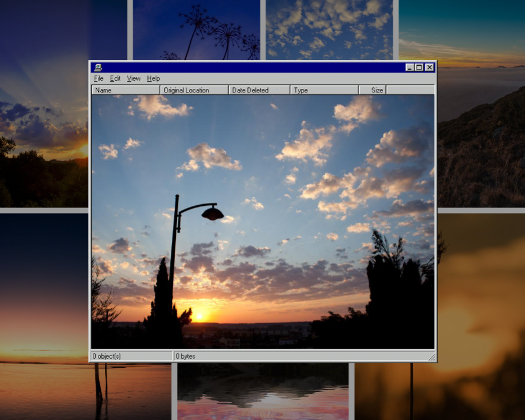525x420 pixels.
Task: Sort by the Size column header
Action: point(372,90)
